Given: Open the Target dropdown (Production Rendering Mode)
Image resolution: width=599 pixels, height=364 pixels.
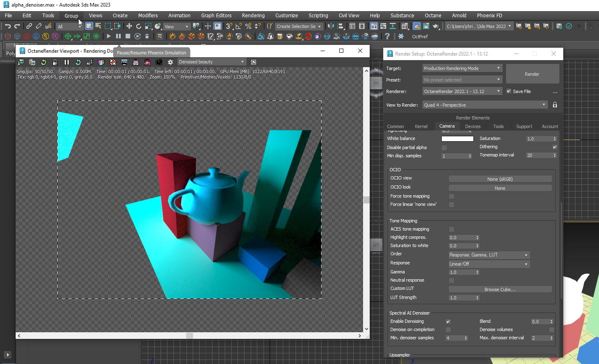Looking at the screenshot, I should [462, 68].
